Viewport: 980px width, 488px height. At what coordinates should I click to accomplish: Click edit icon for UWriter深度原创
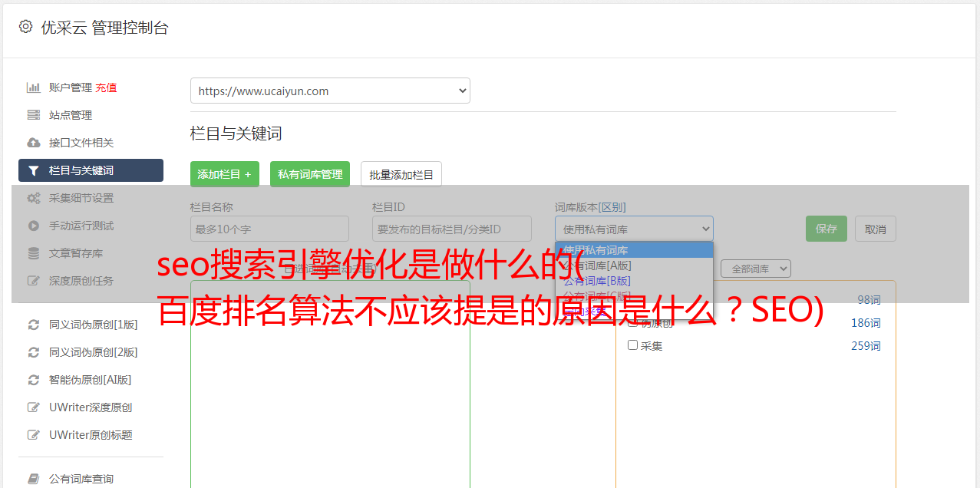coord(34,407)
